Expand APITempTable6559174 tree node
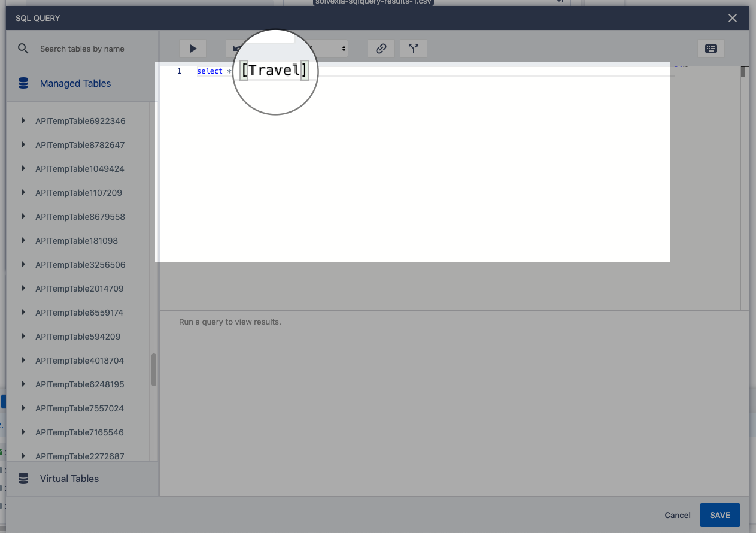The width and height of the screenshot is (756, 533). pos(23,313)
